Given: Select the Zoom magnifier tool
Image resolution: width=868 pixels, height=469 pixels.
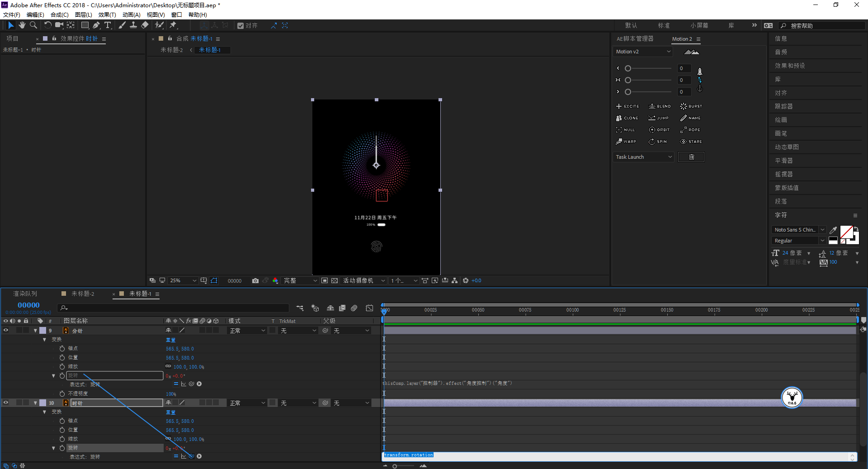Looking at the screenshot, I should [33, 25].
